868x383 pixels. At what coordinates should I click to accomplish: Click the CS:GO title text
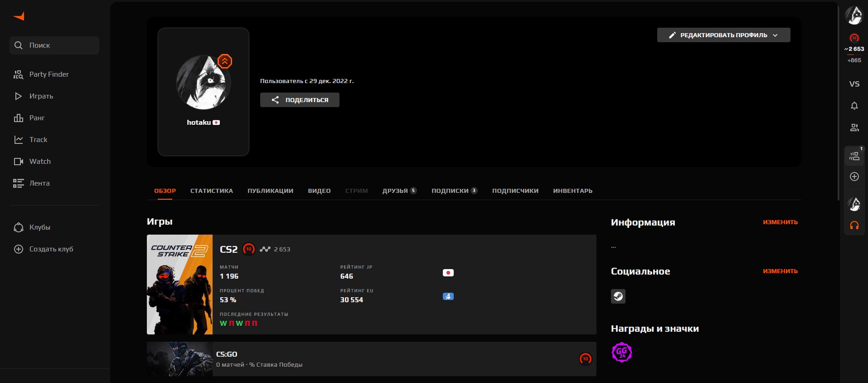(227, 354)
